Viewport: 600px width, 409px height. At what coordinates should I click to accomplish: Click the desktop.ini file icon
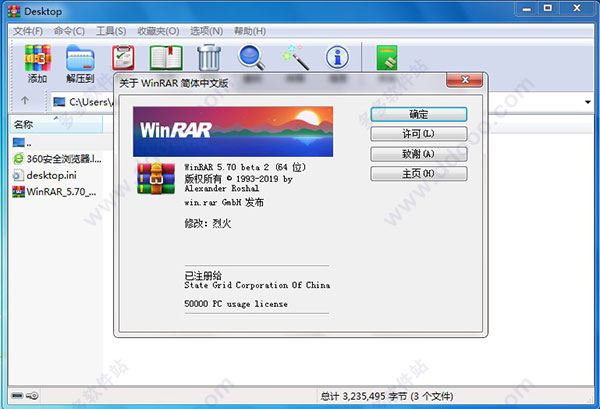18,175
